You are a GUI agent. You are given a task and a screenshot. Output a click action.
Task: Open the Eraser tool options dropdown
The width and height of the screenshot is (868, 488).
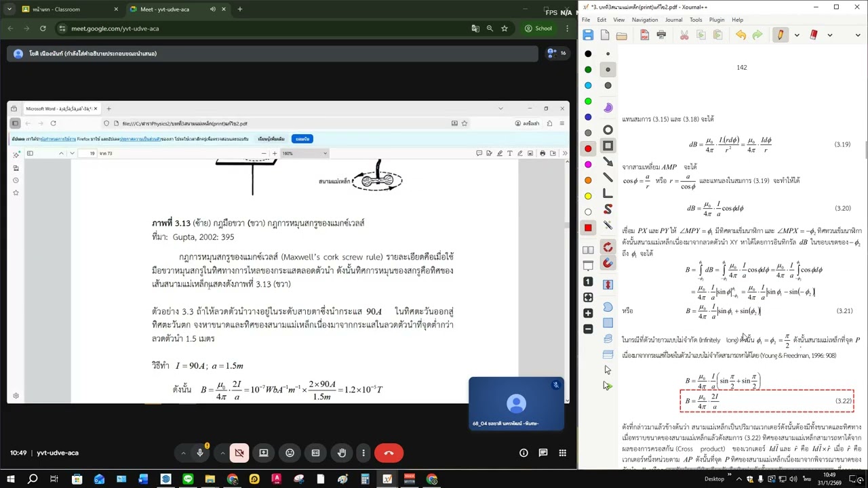[x=830, y=35]
